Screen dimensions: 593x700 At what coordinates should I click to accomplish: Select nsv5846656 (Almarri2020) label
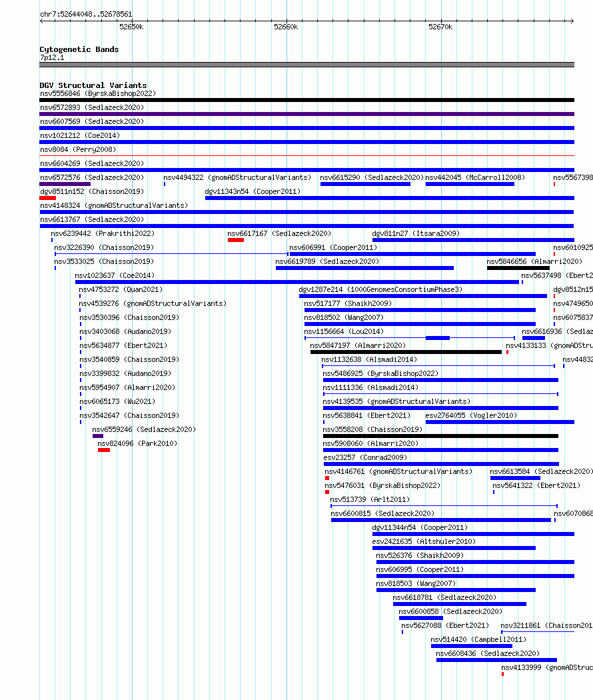tap(534, 261)
